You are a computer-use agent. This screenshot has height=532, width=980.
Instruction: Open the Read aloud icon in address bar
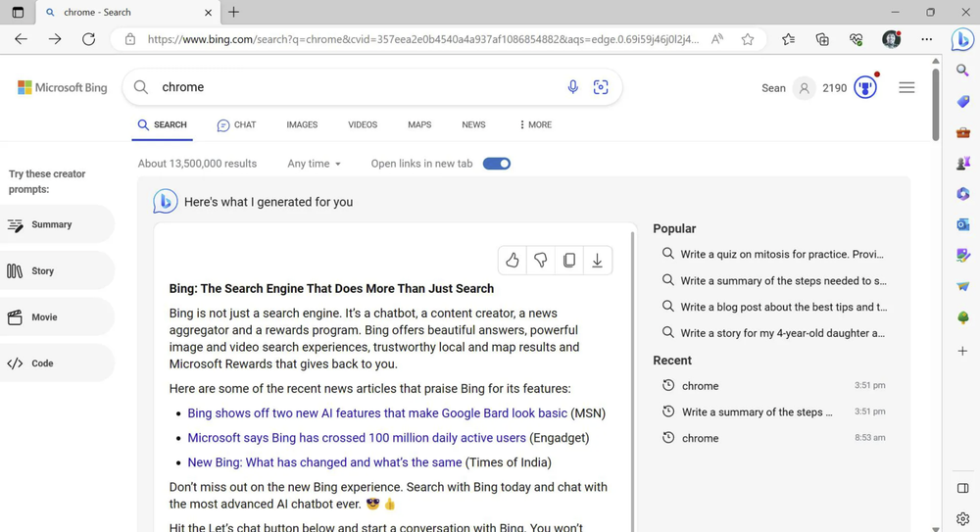point(717,39)
